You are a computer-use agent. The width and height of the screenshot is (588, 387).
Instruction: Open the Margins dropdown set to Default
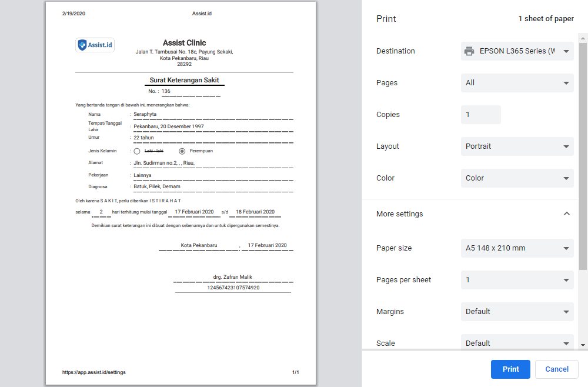click(x=517, y=312)
